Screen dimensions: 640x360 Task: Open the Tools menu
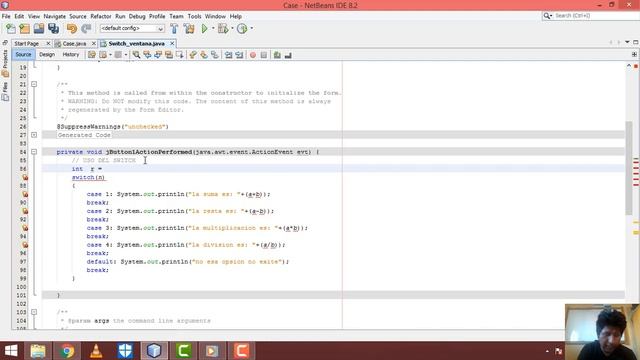pyautogui.click(x=194, y=16)
